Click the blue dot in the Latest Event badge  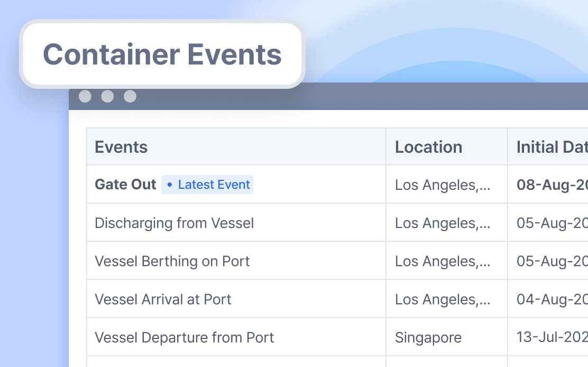click(169, 185)
